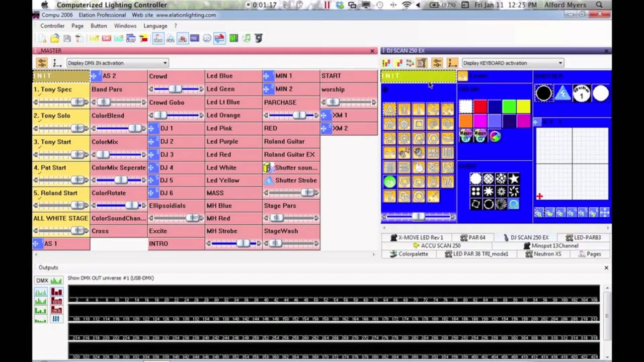Open the Language menu

[155, 26]
